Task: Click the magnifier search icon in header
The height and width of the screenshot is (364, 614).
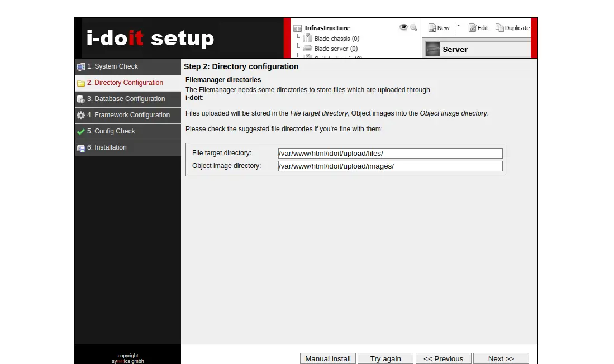Action: click(413, 27)
